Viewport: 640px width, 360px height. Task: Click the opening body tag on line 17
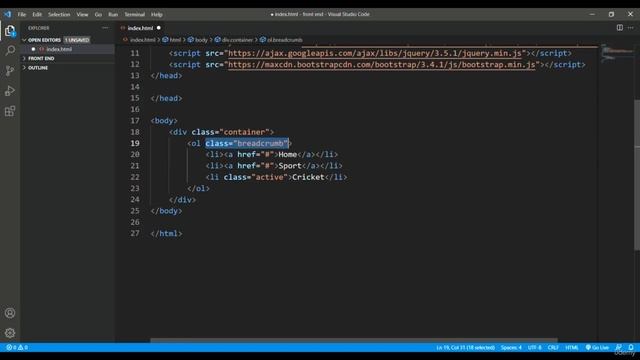(164, 121)
